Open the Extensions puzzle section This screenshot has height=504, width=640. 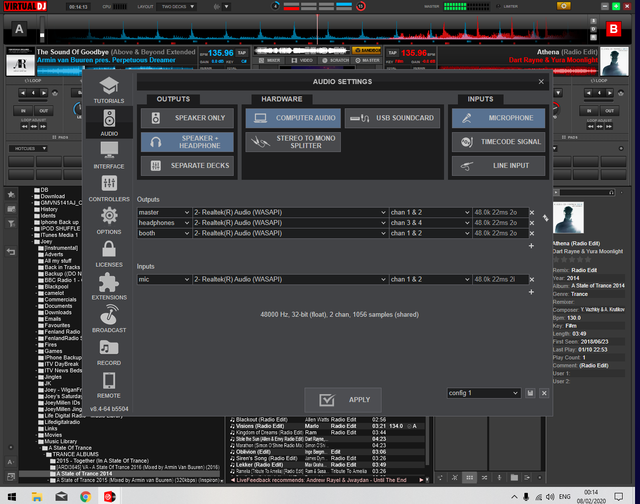109,286
